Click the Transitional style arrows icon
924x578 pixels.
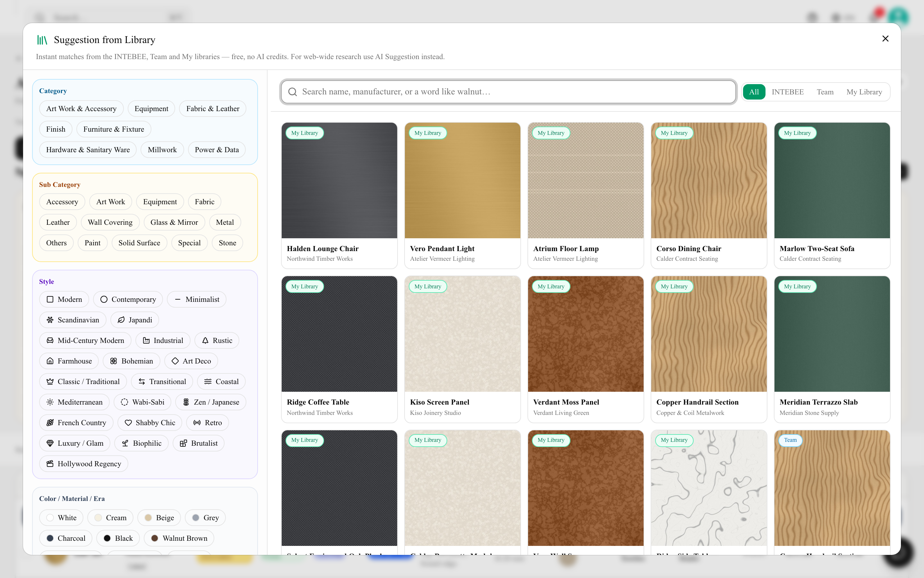(142, 382)
